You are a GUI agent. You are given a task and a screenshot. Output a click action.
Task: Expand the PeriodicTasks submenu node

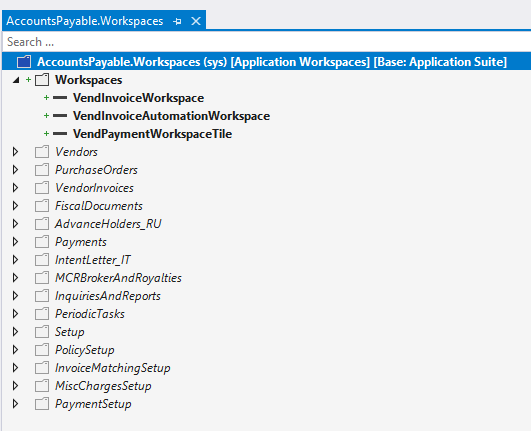point(15,314)
